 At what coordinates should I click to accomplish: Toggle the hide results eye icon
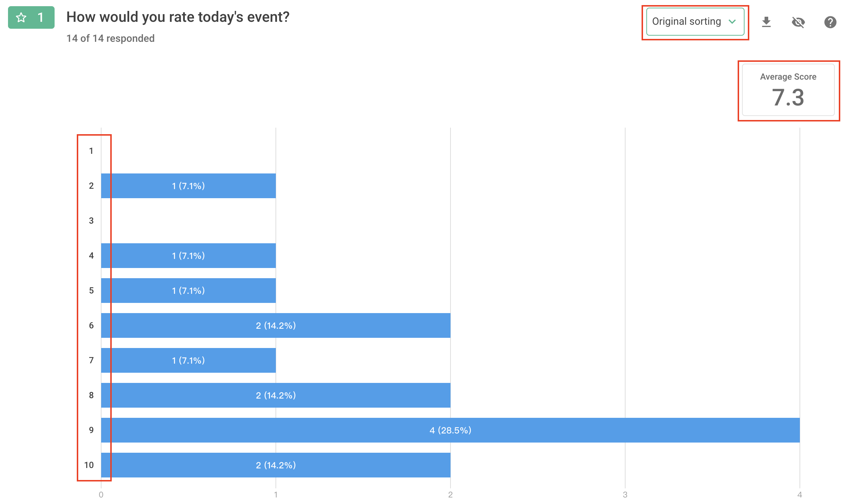(798, 22)
